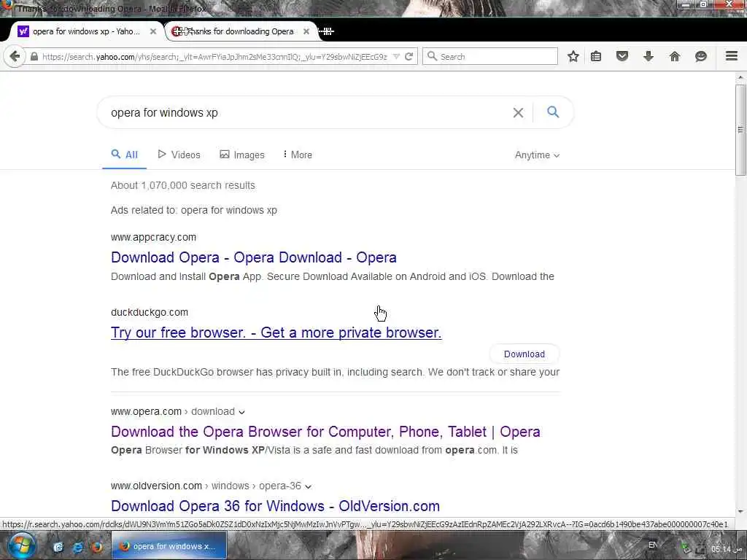Screen dimensions: 747x560
Task: Submit search with Yahoo magnifier button
Action: [x=553, y=112]
